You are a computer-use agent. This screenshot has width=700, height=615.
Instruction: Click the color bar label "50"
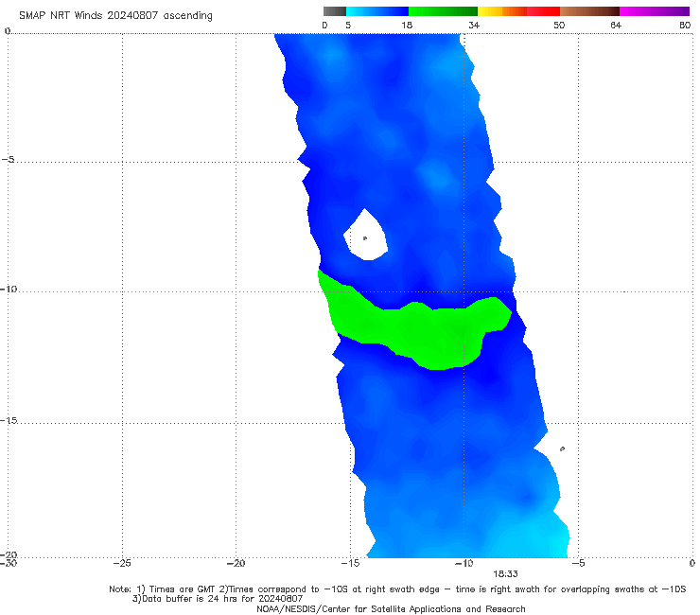point(559,25)
